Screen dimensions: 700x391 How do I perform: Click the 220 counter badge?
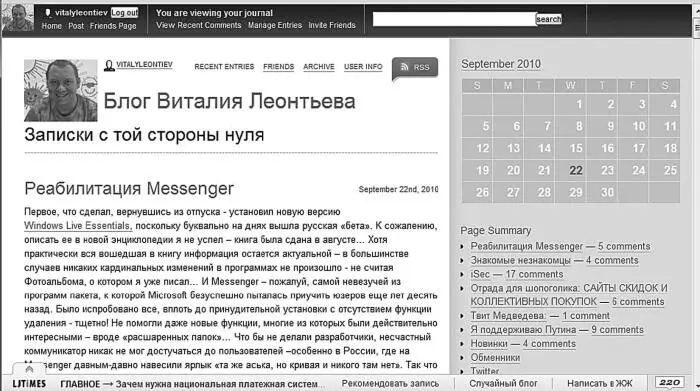tap(670, 383)
